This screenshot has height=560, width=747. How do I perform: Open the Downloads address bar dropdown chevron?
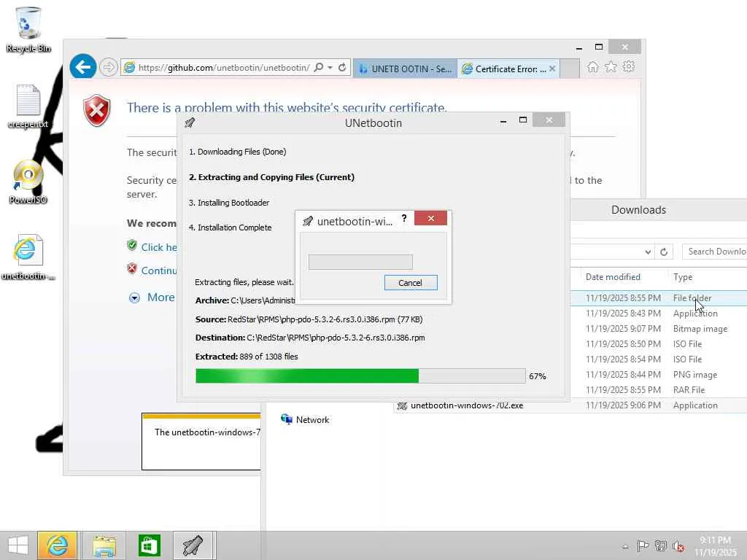click(x=648, y=252)
